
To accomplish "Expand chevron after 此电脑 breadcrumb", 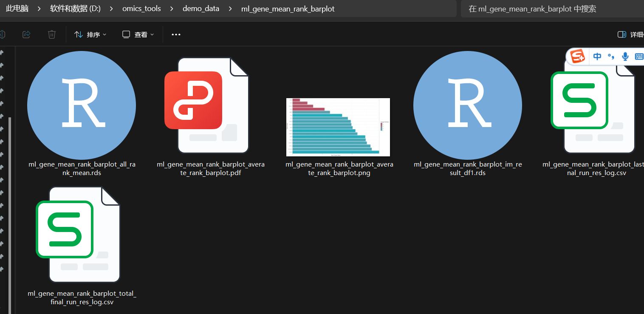I will (40, 8).
